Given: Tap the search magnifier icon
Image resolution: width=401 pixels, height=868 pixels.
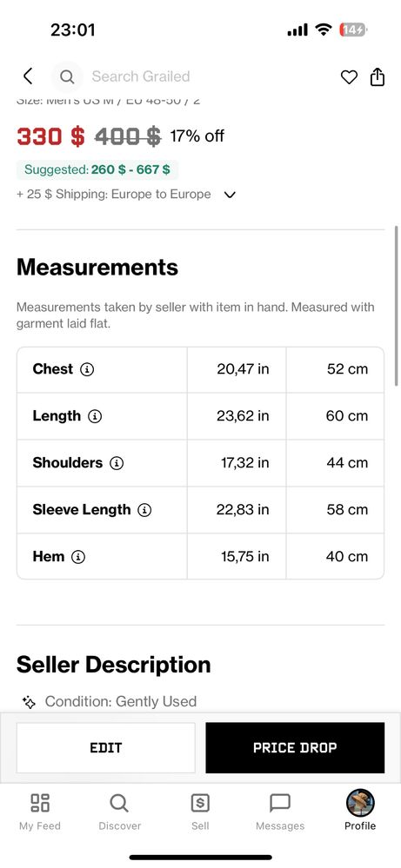Looking at the screenshot, I should coord(67,76).
